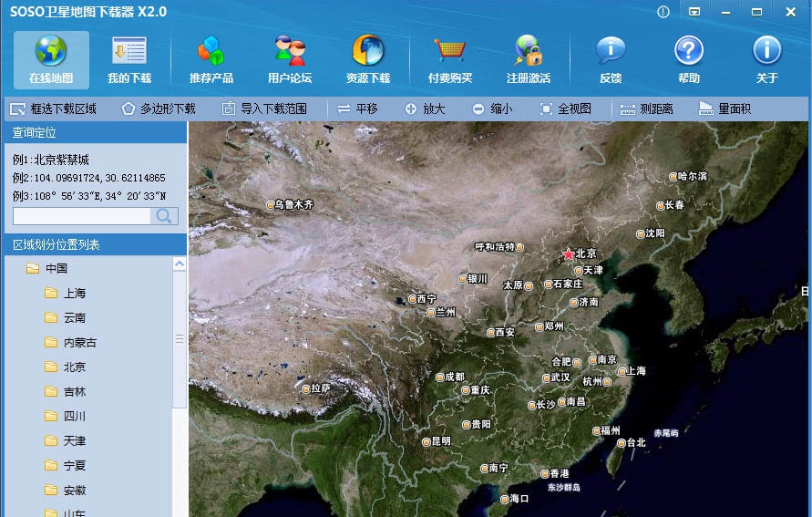Click the search magnifier button

pos(164,216)
